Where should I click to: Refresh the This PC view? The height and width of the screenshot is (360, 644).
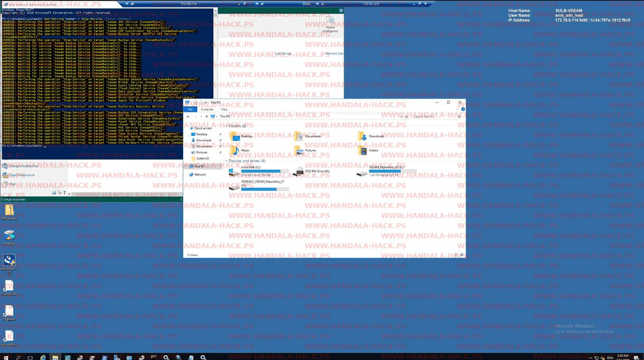(x=406, y=116)
